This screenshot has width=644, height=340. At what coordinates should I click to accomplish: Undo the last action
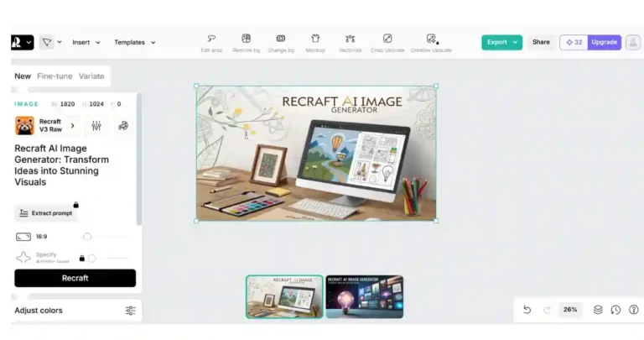point(527,310)
